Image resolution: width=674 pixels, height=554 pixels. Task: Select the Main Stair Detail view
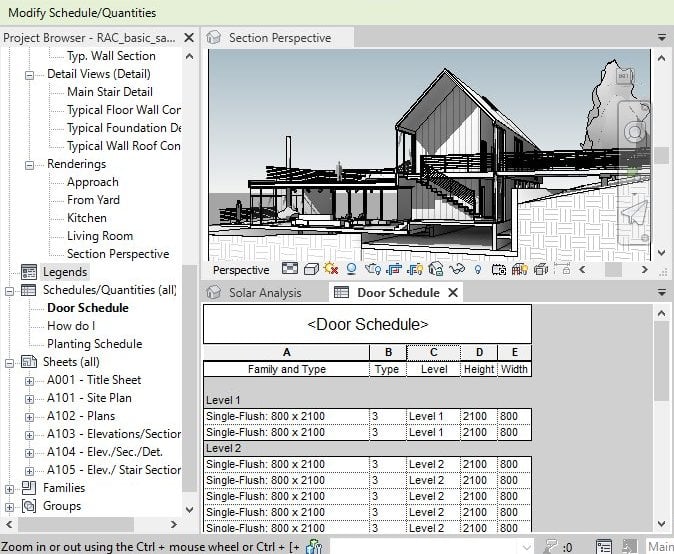110,92
